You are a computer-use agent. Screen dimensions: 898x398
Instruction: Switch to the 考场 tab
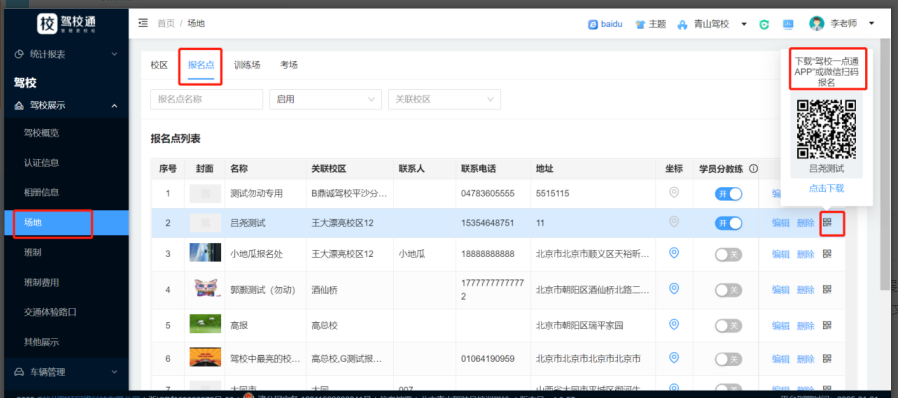pos(289,65)
